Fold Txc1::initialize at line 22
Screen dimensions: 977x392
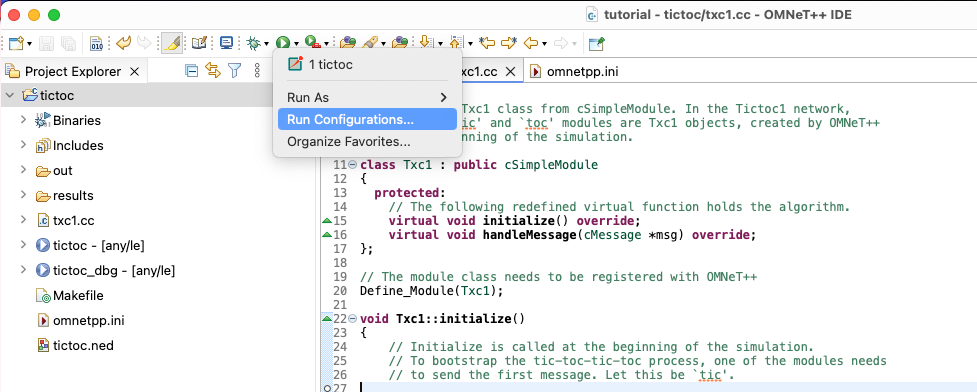pos(353,319)
